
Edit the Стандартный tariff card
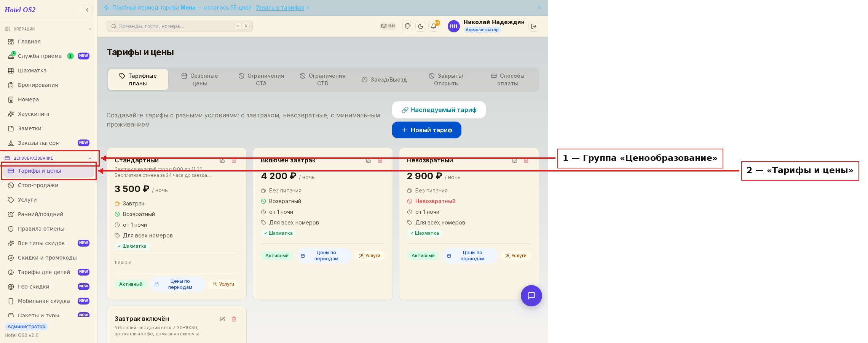(x=222, y=160)
